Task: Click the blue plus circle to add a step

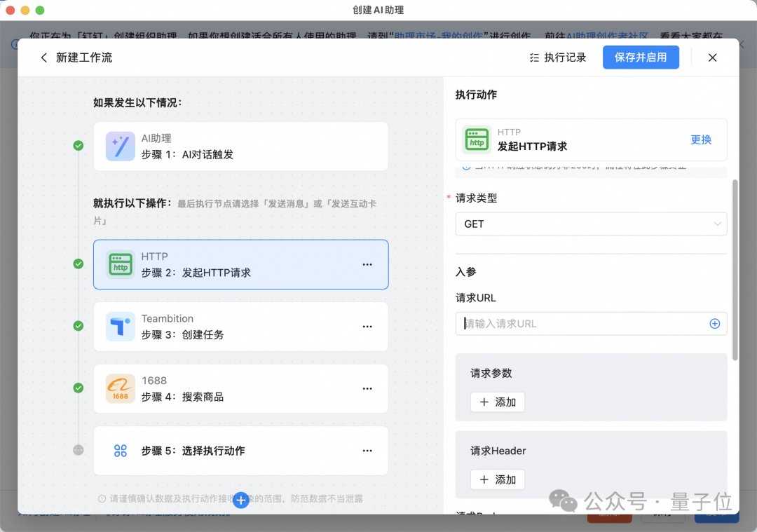Action: pos(241,500)
